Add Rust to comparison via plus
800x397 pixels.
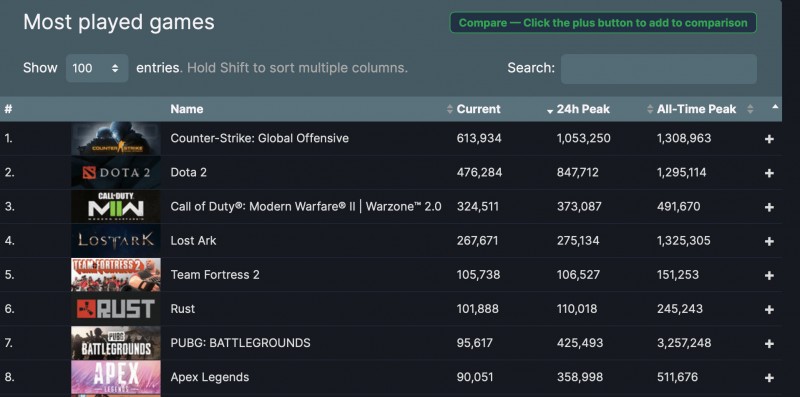[x=769, y=310]
